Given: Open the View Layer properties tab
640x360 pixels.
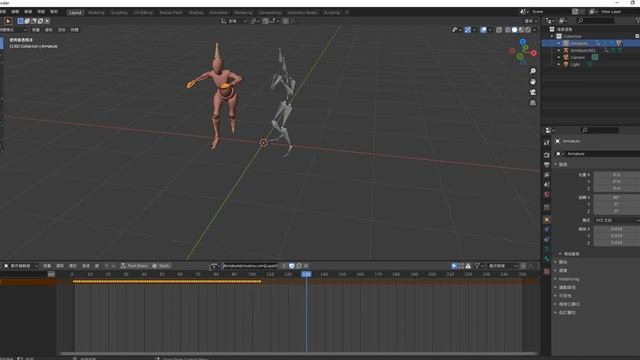Looking at the screenshot, I should pyautogui.click(x=547, y=175).
